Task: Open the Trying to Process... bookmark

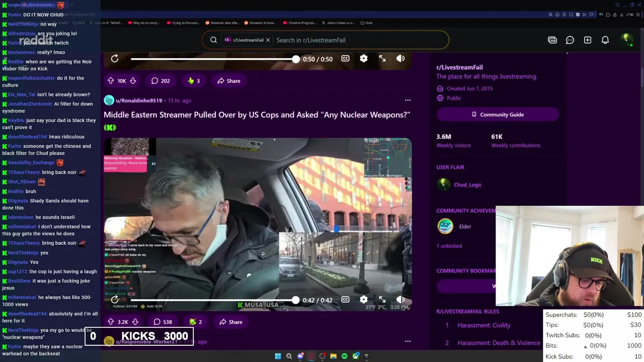Action: [183, 23]
